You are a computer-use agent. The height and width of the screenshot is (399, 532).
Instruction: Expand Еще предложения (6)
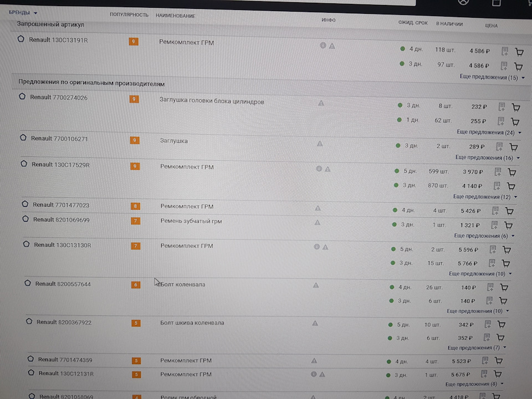point(484,236)
